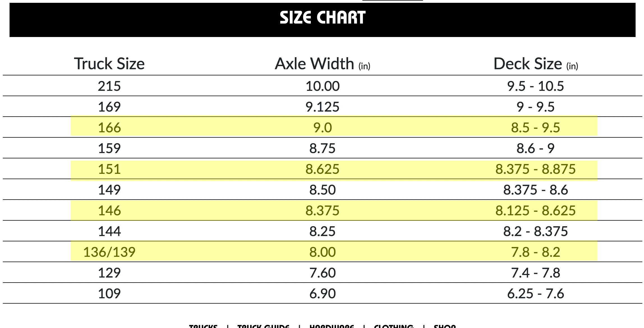Open the Shop footer link
Viewport: 644px width, 328px height.
(445, 326)
